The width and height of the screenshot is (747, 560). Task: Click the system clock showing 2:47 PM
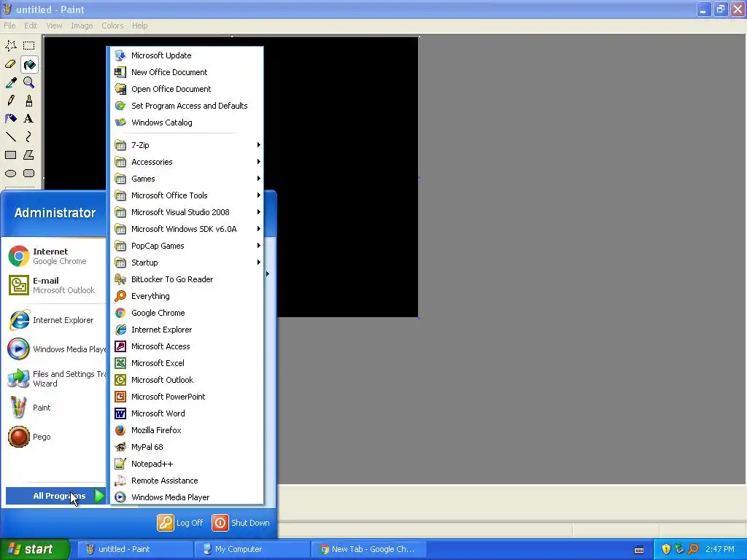(x=720, y=549)
